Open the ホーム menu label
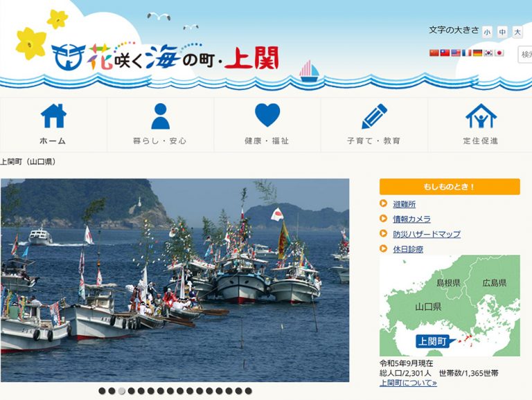532x400 pixels. coord(53,140)
